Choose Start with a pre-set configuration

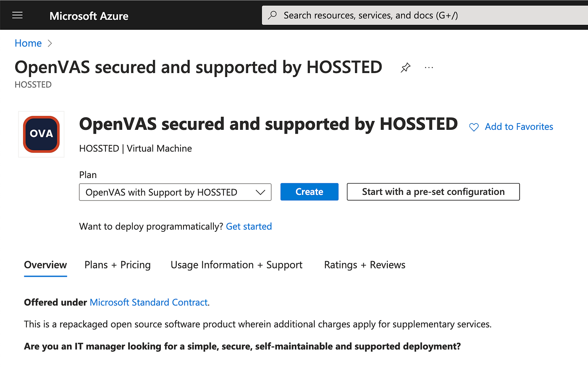433,192
